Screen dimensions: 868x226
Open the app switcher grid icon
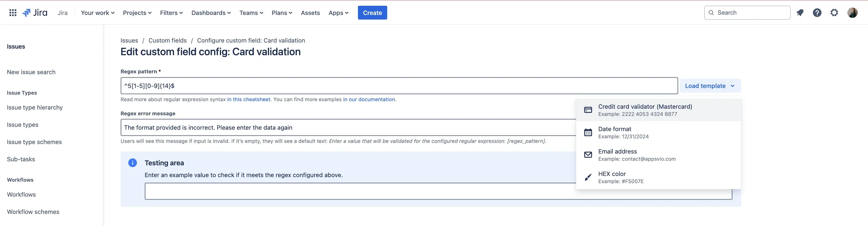coord(13,13)
